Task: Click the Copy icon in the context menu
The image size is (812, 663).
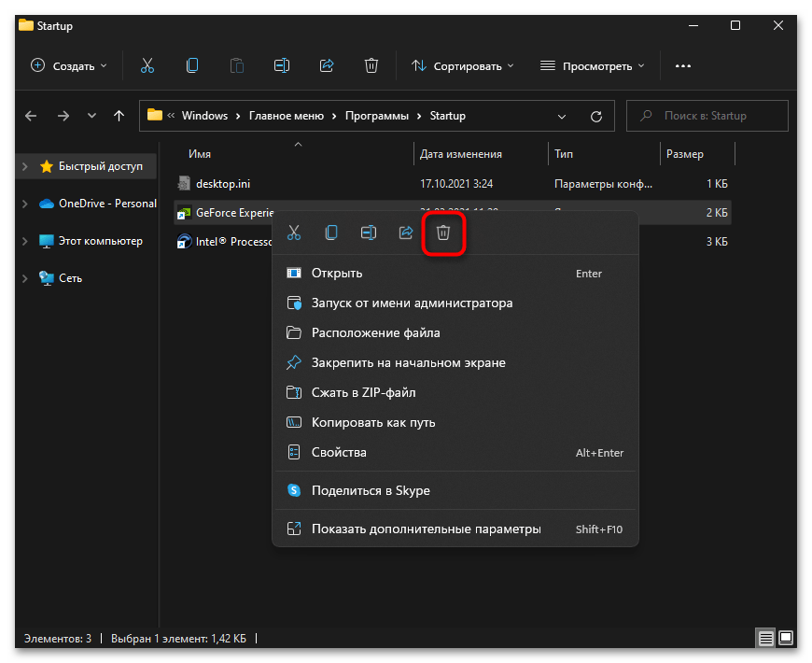Action: click(x=331, y=233)
